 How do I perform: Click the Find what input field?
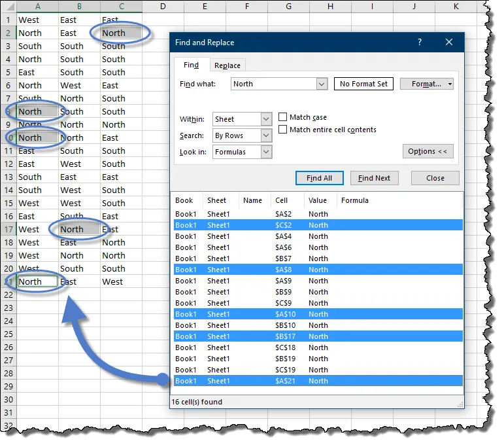(273, 84)
